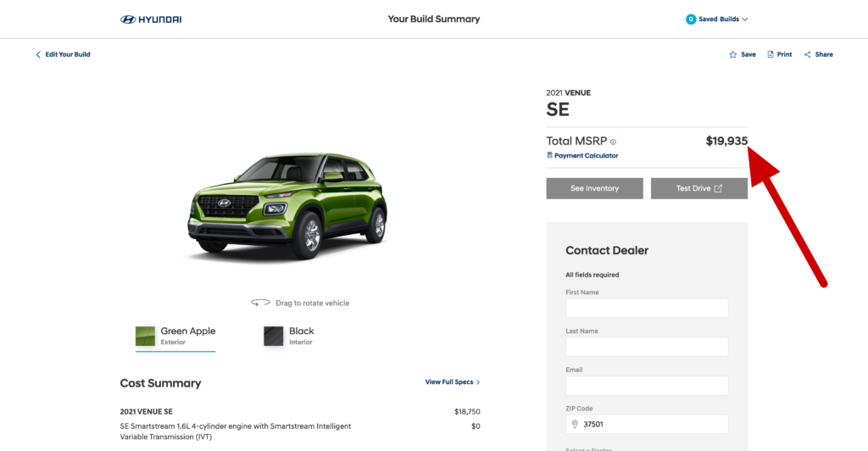Click the ZIP Code location pin icon
868x451 pixels.
pos(575,425)
